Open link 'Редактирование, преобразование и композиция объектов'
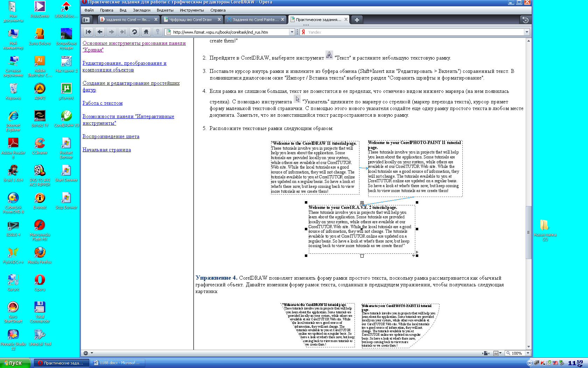The height and width of the screenshot is (368, 588). (x=124, y=66)
